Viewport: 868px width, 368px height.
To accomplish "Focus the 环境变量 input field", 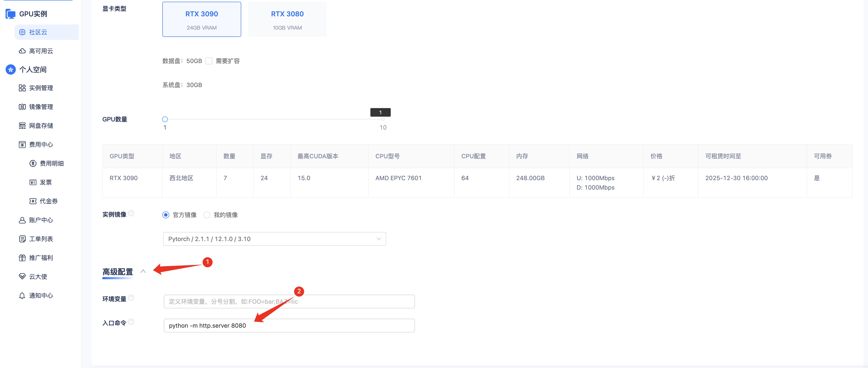I will click(x=289, y=302).
